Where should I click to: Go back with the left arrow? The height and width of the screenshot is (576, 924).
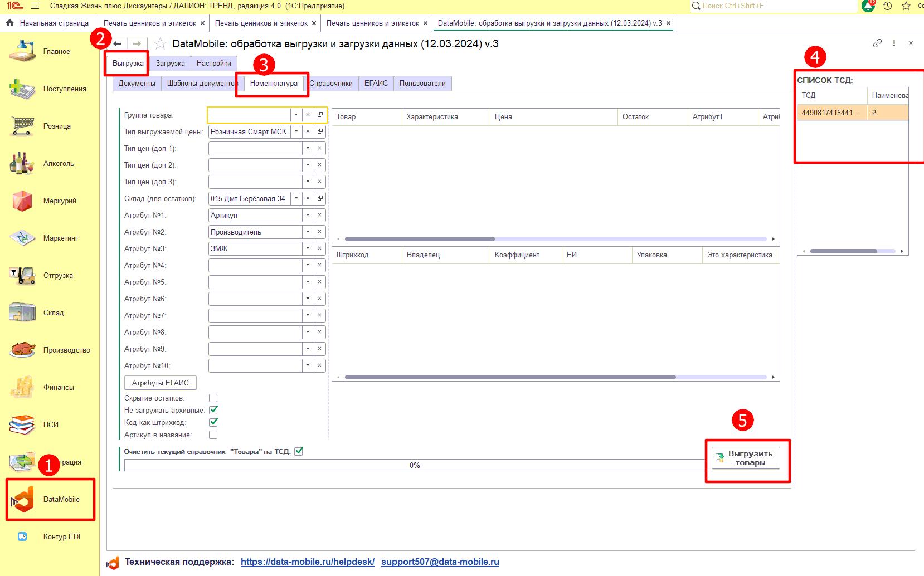coord(117,43)
